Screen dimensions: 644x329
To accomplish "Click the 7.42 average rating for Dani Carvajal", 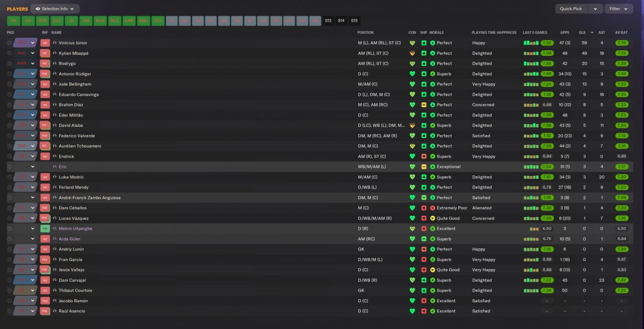I will coord(621,280).
